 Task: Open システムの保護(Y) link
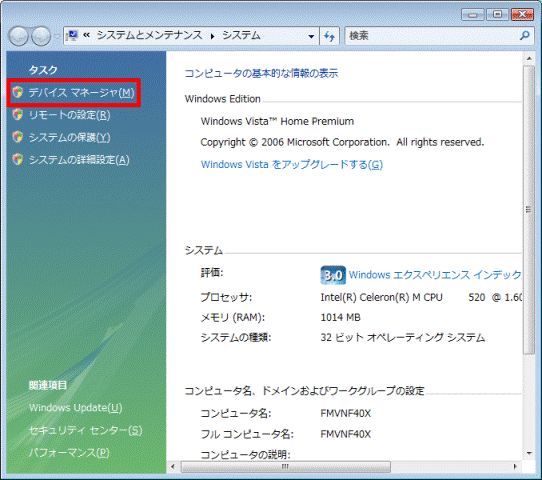click(69, 138)
